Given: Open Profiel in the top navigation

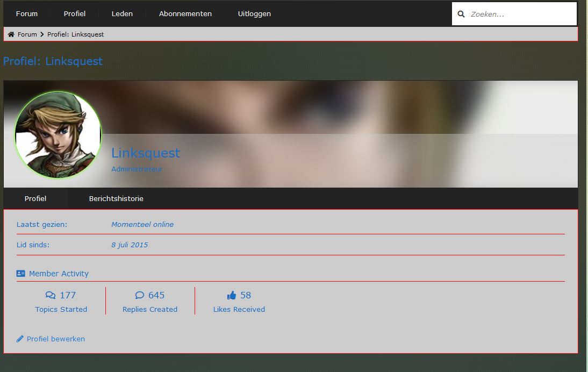Looking at the screenshot, I should pos(75,14).
